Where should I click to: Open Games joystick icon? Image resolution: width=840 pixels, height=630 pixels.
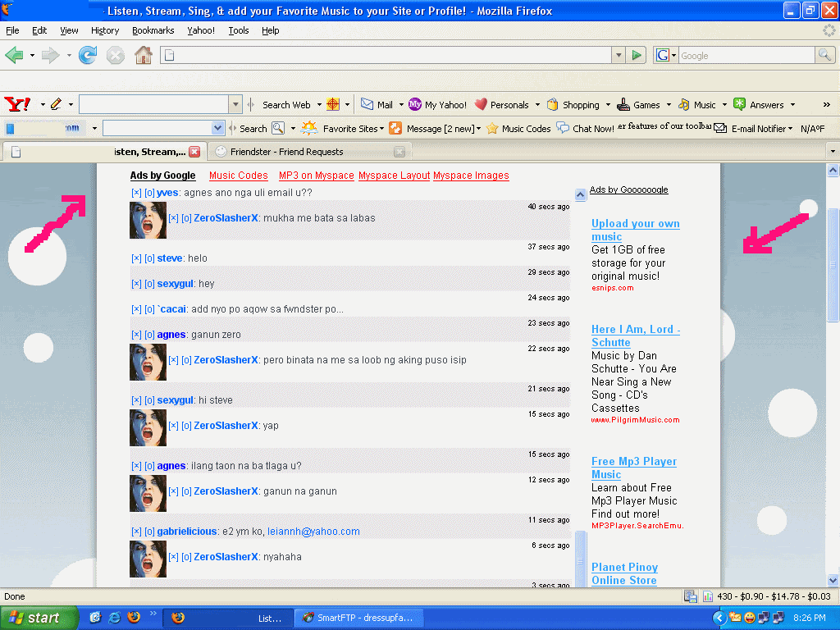click(x=623, y=104)
